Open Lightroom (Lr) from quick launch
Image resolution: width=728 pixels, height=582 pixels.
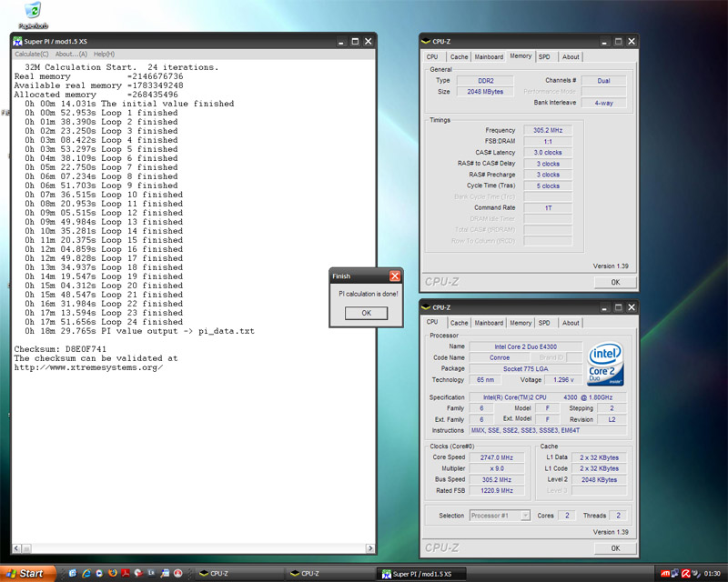pos(151,573)
